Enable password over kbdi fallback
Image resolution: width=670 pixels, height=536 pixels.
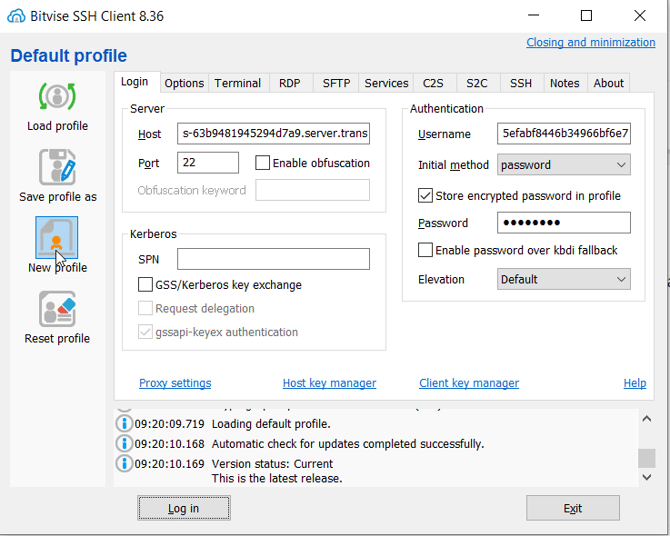tap(425, 250)
